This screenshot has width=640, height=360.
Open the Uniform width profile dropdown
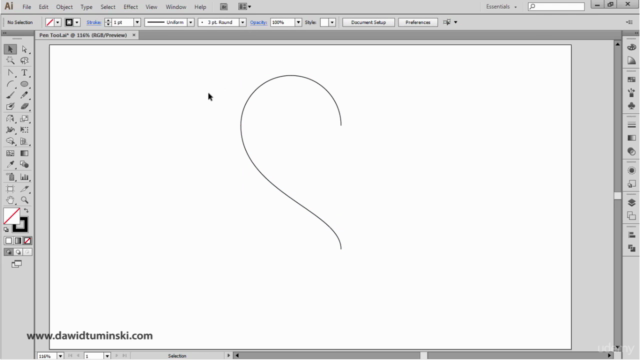coord(191,22)
